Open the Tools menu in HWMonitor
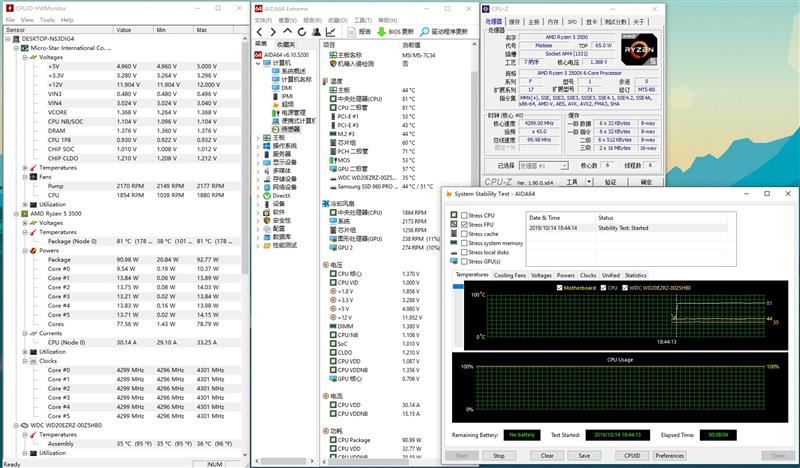Image resolution: width=800 pixels, height=468 pixels. [x=47, y=20]
